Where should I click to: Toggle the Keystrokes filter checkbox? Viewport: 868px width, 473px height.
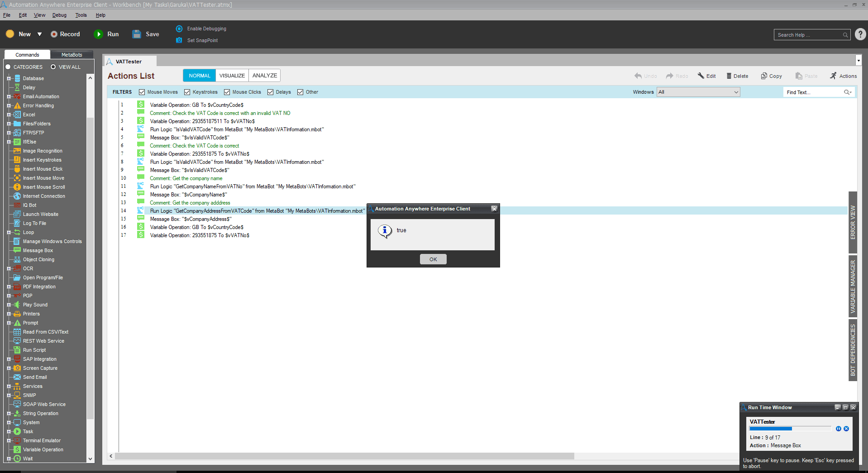[x=187, y=92]
